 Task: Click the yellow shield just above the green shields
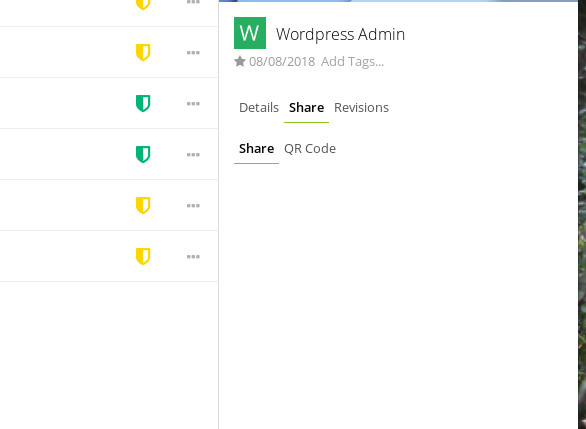pos(143,52)
